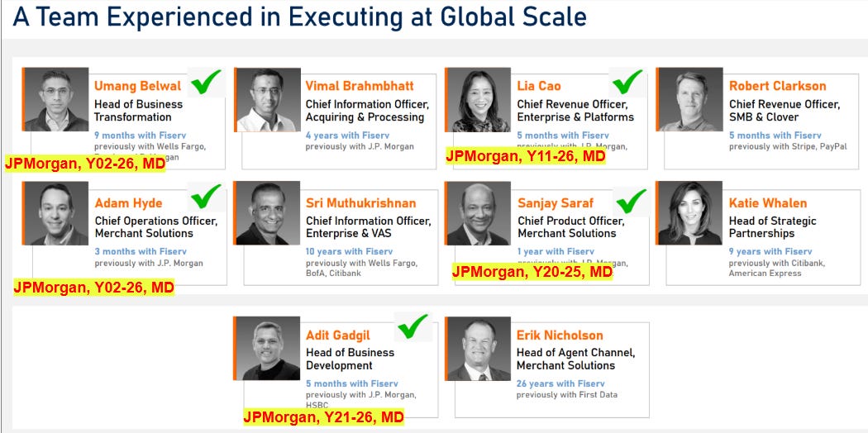Select the yellow JPMorgan Y20-25 MD label

pos(532,272)
